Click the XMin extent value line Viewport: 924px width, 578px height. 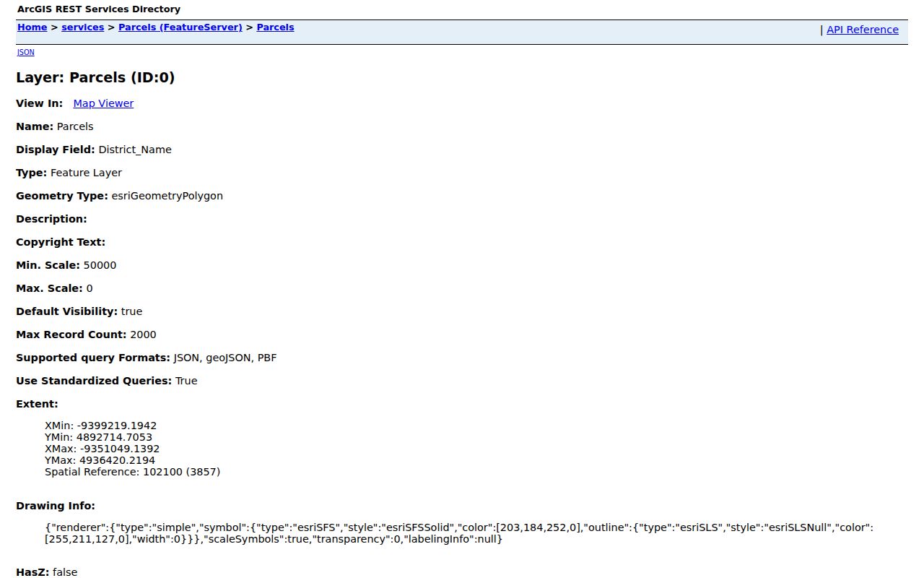click(x=100, y=426)
